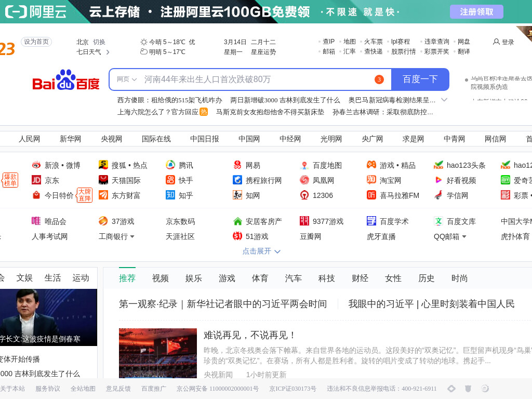Expand more sites via 点击展开

(x=261, y=251)
